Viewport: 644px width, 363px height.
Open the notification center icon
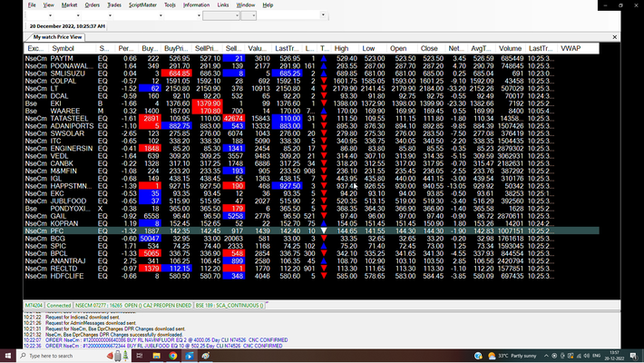point(633,356)
